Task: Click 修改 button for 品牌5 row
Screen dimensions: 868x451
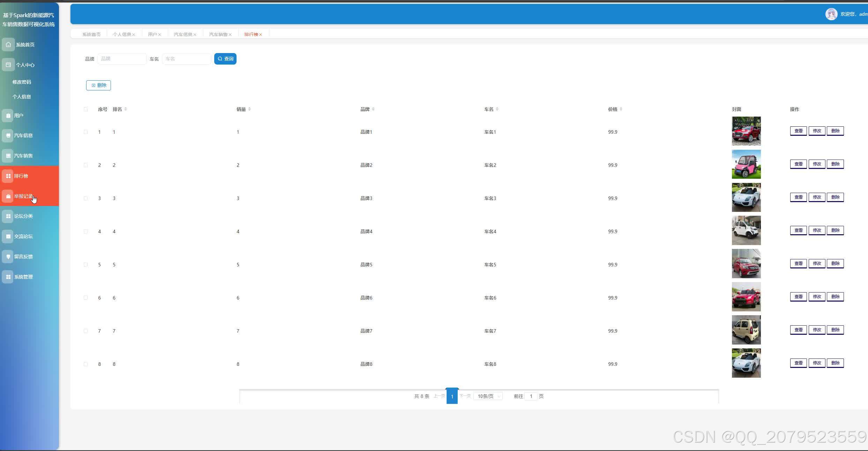Action: 817,264
